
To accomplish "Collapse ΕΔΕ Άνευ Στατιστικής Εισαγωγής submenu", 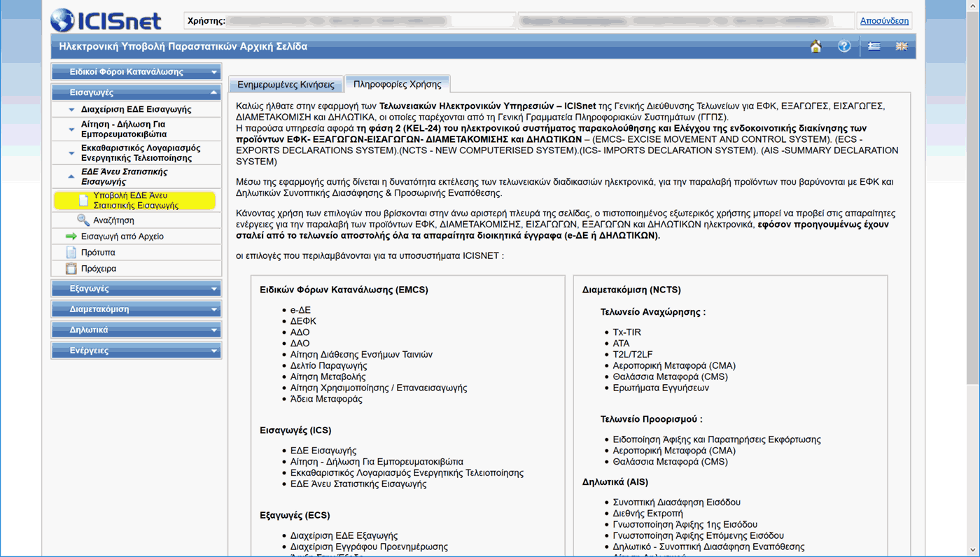I will (136, 176).
